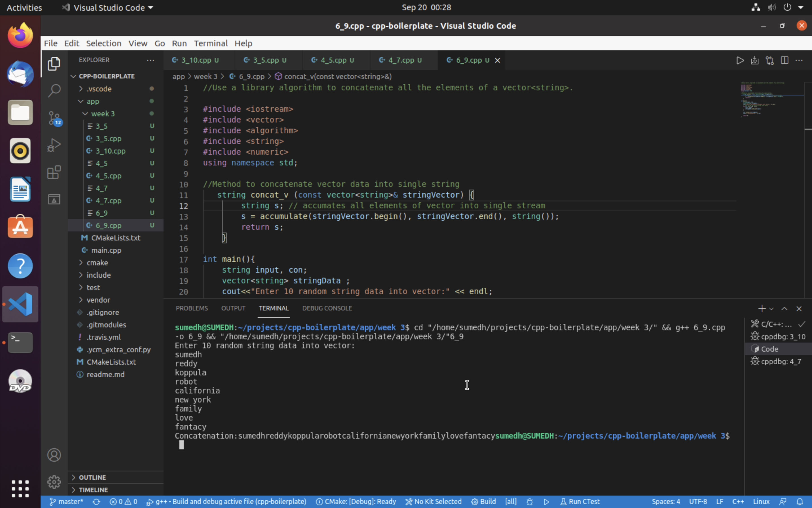The image size is (812, 508).
Task: Click the feedback icon in status bar
Action: click(783, 502)
